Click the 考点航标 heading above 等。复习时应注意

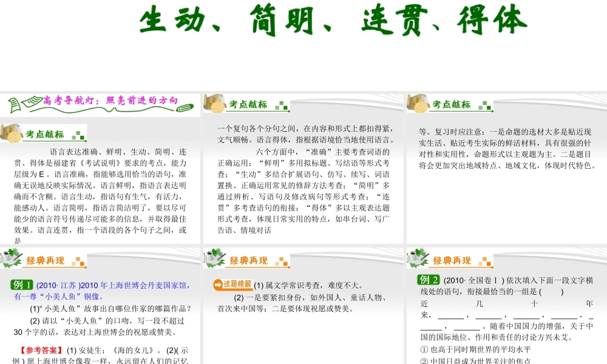coord(452,104)
